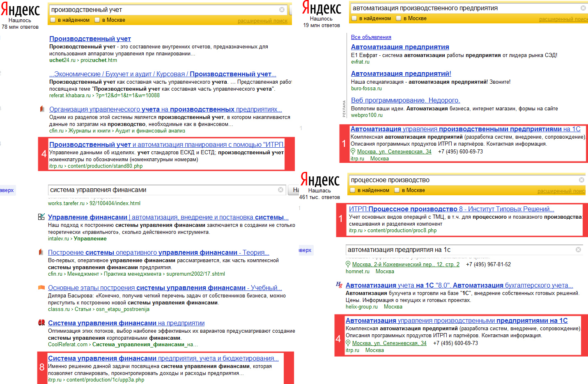Viewport: 588px width, 384px height.
Task: Check 'в найденном' under the 'процессное производство' query
Action: pos(352,190)
